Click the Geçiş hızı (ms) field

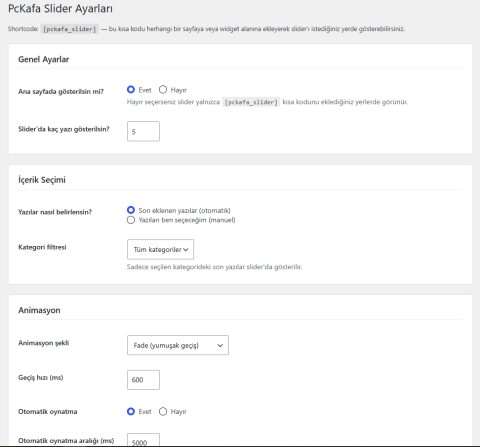coord(143,380)
